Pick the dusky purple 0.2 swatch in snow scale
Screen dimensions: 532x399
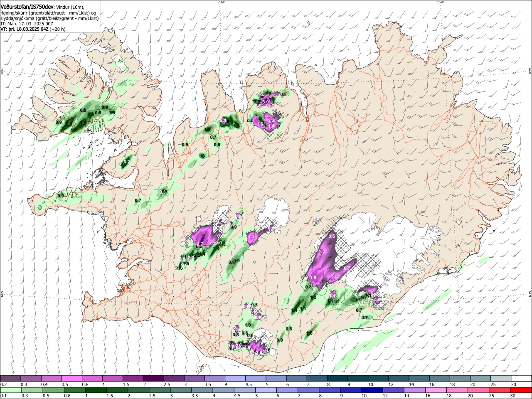(10, 378)
